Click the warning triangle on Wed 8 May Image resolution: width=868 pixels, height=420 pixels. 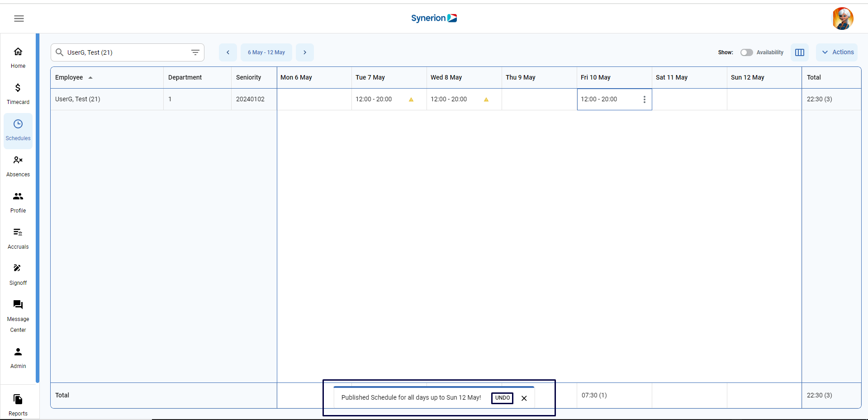[486, 99]
